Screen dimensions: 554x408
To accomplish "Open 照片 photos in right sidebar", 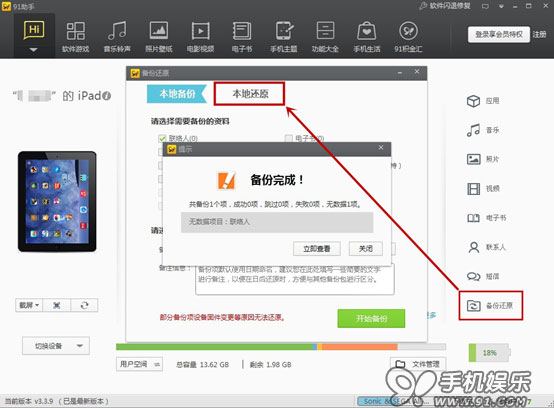I will pyautogui.click(x=483, y=159).
